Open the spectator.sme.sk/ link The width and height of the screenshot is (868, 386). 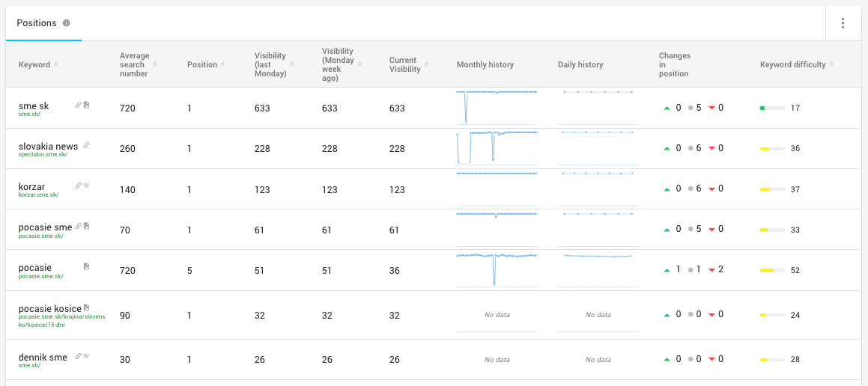click(x=43, y=155)
